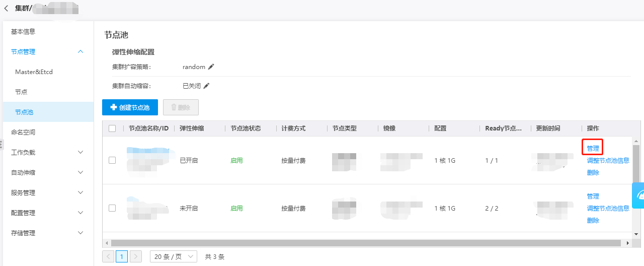The width and height of the screenshot is (644, 266).
Task: Click the 已开启 cell
Action: (189, 160)
